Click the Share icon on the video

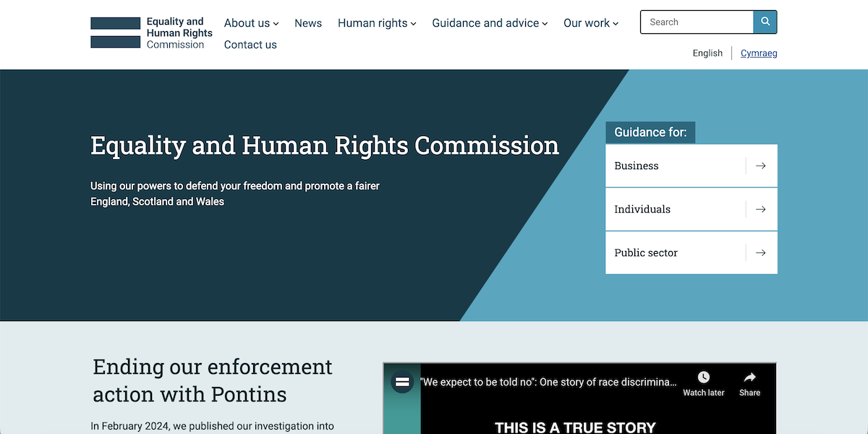(749, 377)
